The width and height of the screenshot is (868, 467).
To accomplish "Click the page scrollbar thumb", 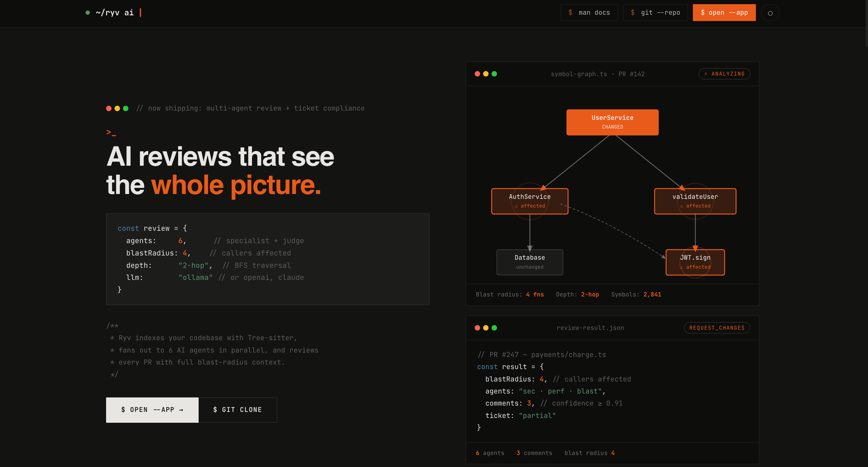I will click(866, 24).
